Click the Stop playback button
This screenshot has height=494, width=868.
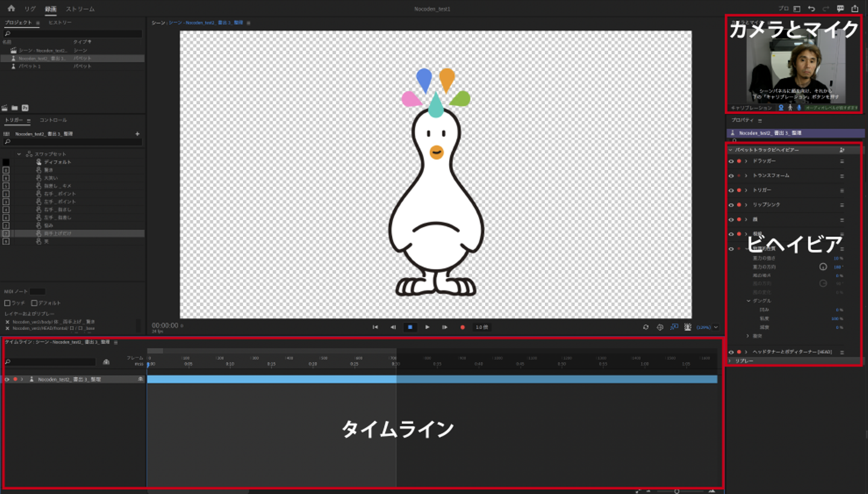[410, 327]
